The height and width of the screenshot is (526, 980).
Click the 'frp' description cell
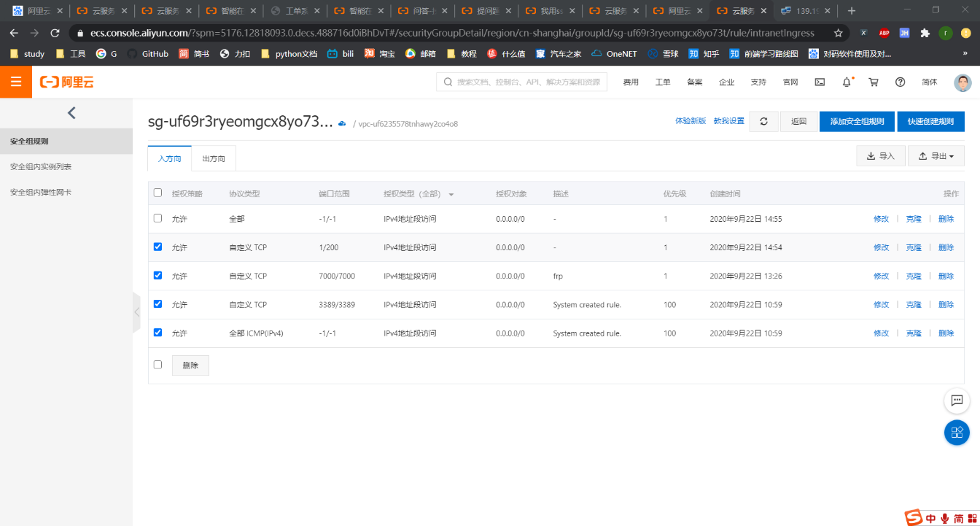pos(559,276)
